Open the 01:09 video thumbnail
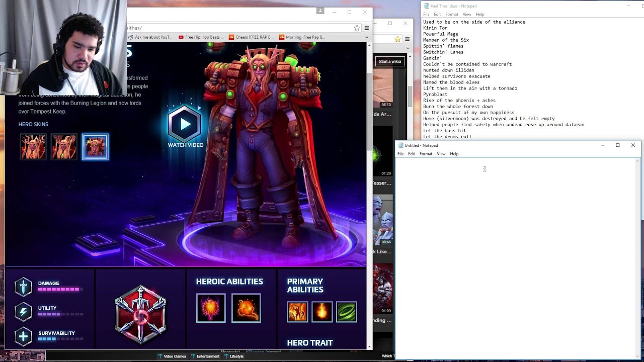This screenshot has height=362, width=644. 383,289
